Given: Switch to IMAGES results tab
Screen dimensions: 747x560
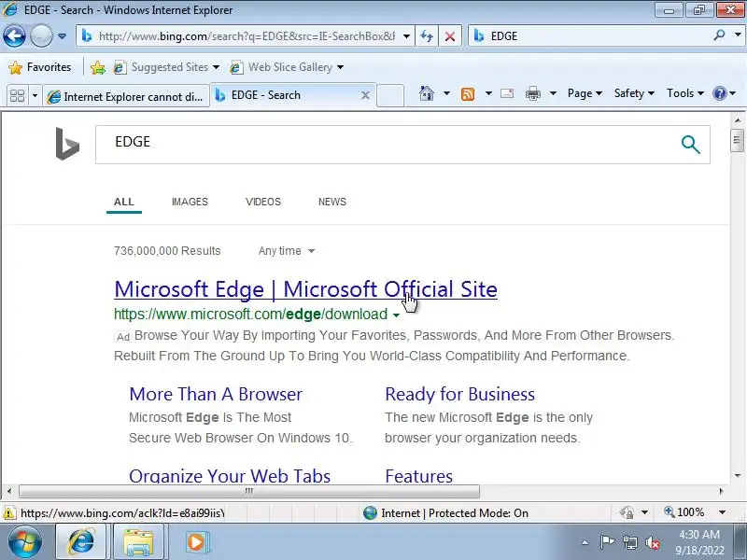Looking at the screenshot, I should click(190, 202).
